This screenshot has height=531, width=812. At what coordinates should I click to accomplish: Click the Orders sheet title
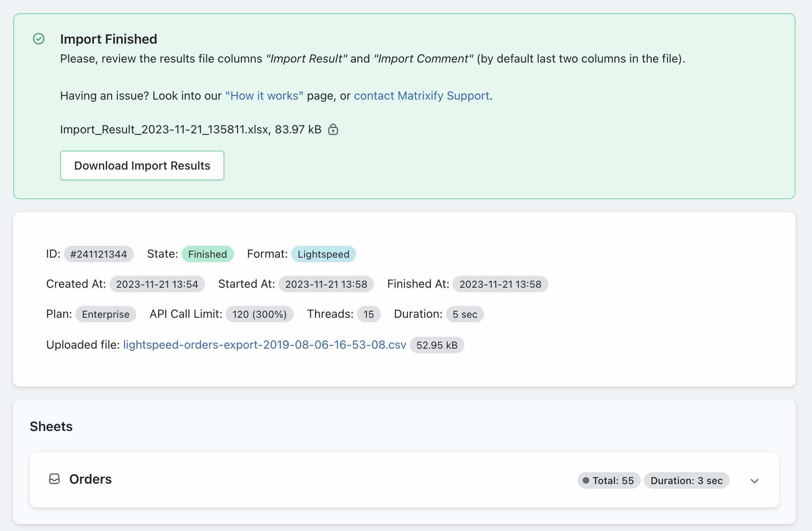[x=90, y=479]
